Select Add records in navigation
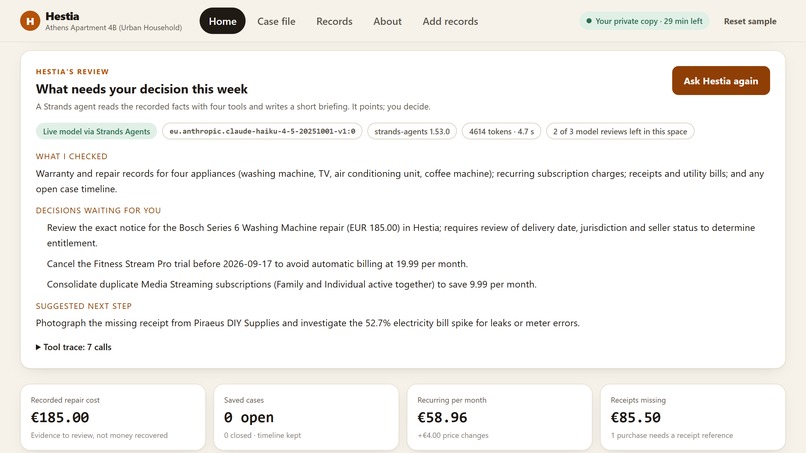806x453 pixels. tap(450, 21)
